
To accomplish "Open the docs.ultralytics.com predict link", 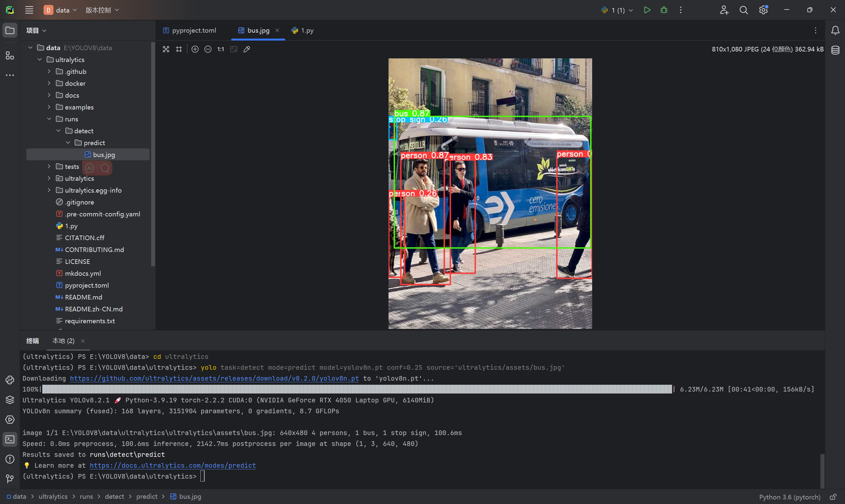I will [173, 465].
